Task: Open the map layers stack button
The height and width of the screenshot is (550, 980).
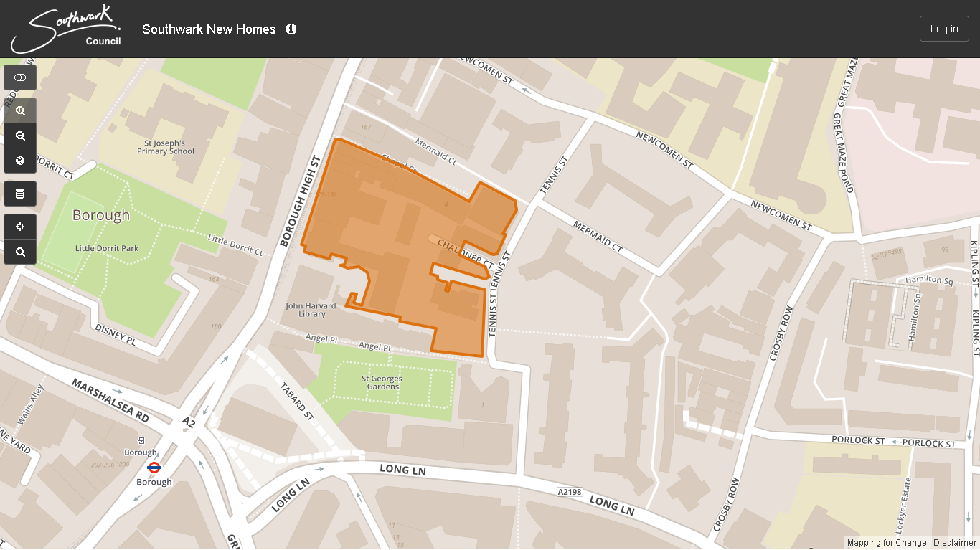Action: click(20, 194)
